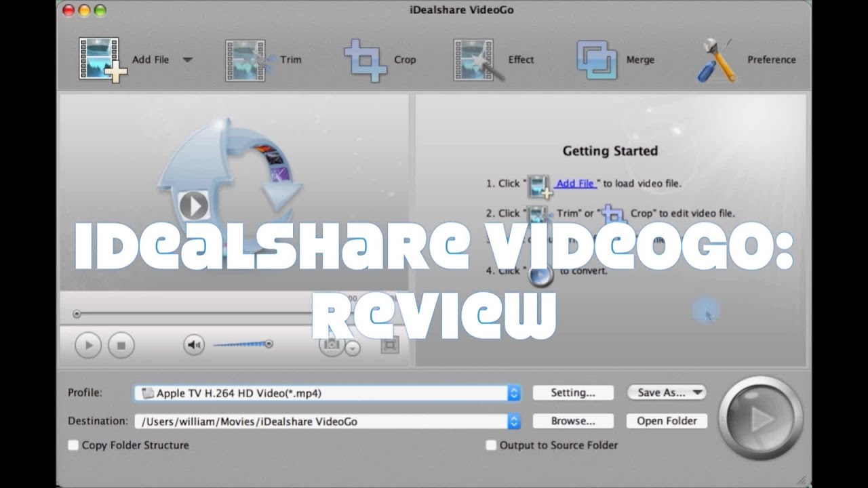Click the Destination path text field
The height and width of the screenshot is (488, 868).
click(x=321, y=422)
